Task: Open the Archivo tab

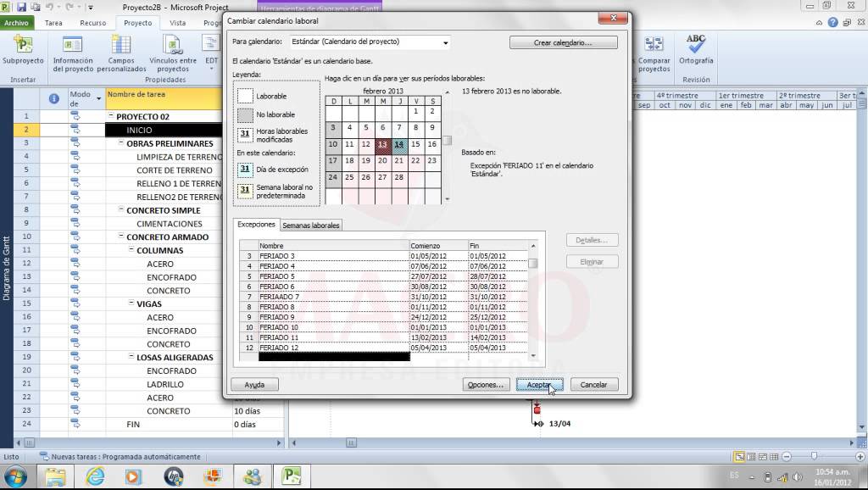Action: coord(17,23)
